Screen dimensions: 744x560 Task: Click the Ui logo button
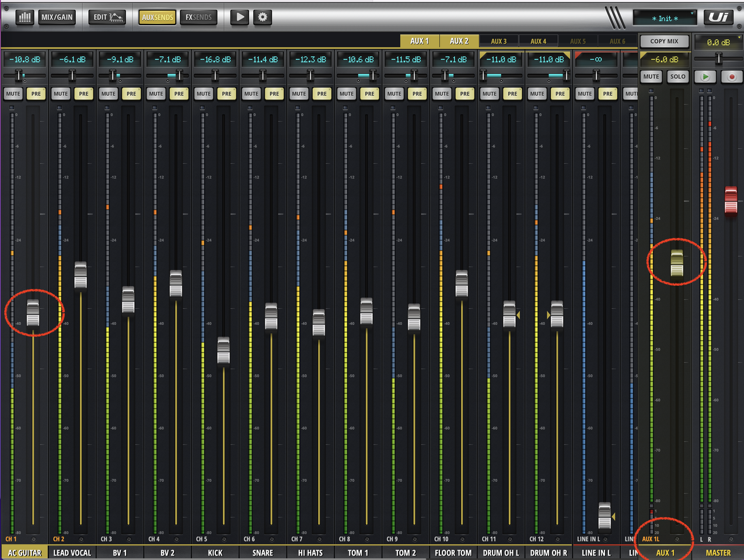click(719, 17)
